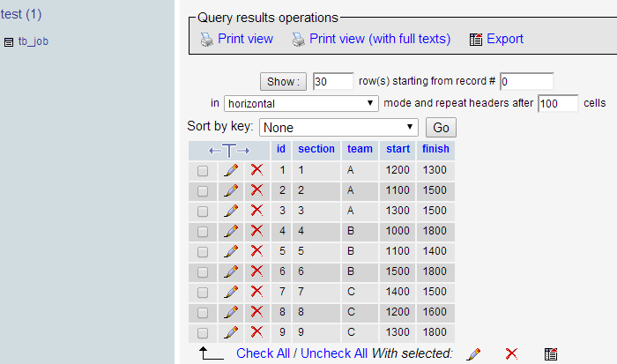Click the starting record number input field
This screenshot has width=617, height=364.
click(x=526, y=81)
